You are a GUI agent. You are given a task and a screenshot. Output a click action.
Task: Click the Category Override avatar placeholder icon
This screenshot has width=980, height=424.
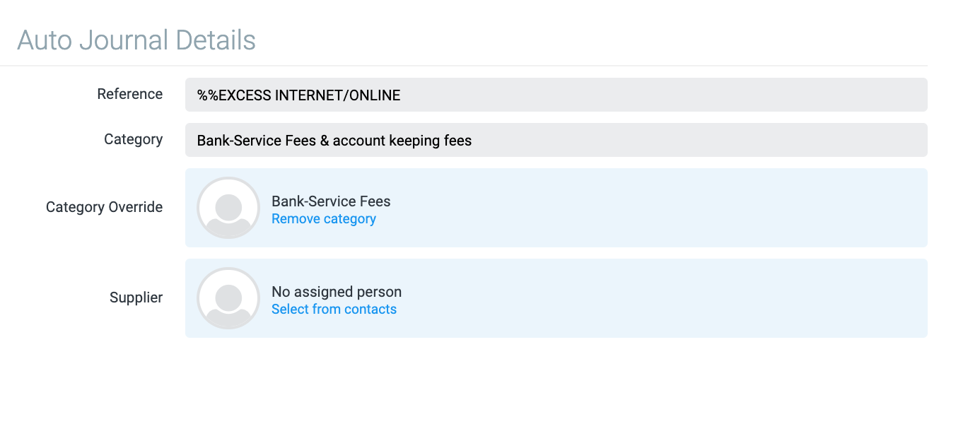[x=228, y=208]
